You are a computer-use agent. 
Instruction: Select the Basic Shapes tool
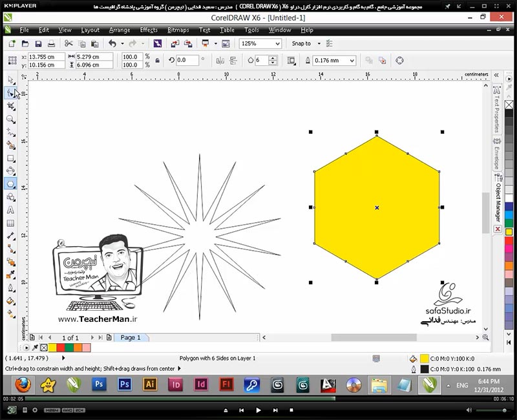click(10, 197)
